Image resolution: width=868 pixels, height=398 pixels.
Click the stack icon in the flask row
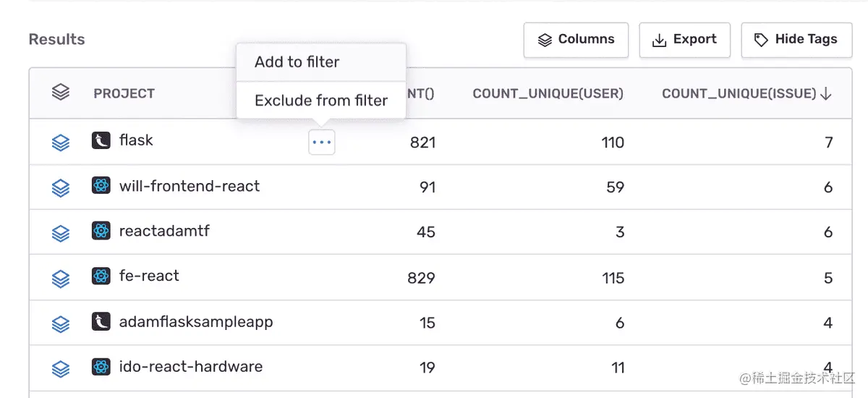pos(61,143)
